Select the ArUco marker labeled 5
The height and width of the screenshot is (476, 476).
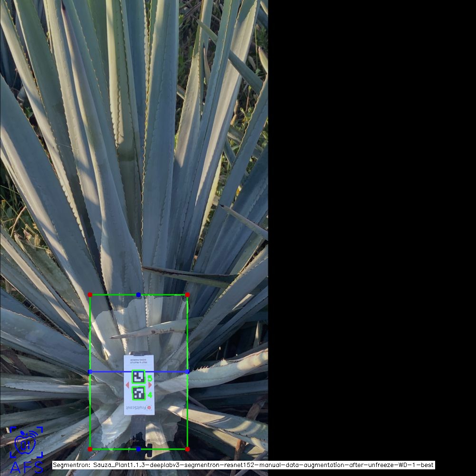click(x=138, y=377)
